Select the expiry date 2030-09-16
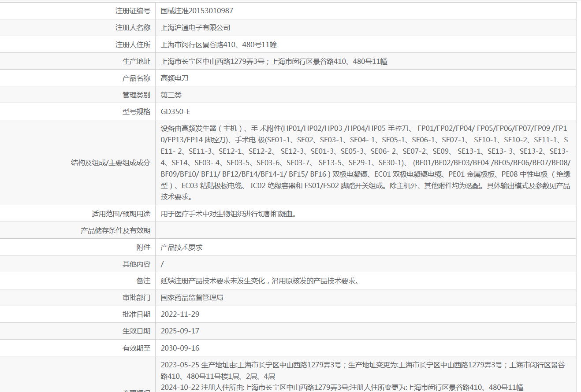Image resolution: width=581 pixels, height=392 pixels. tap(180, 348)
